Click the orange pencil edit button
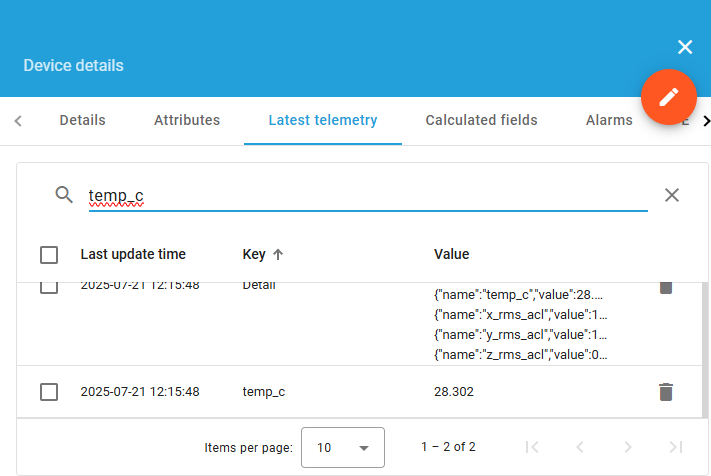 668,97
